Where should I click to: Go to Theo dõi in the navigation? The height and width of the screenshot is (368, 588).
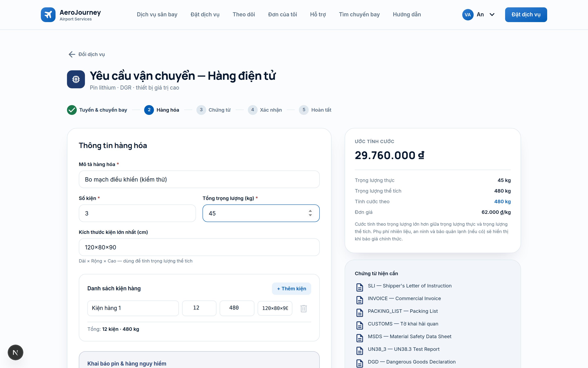click(x=244, y=15)
